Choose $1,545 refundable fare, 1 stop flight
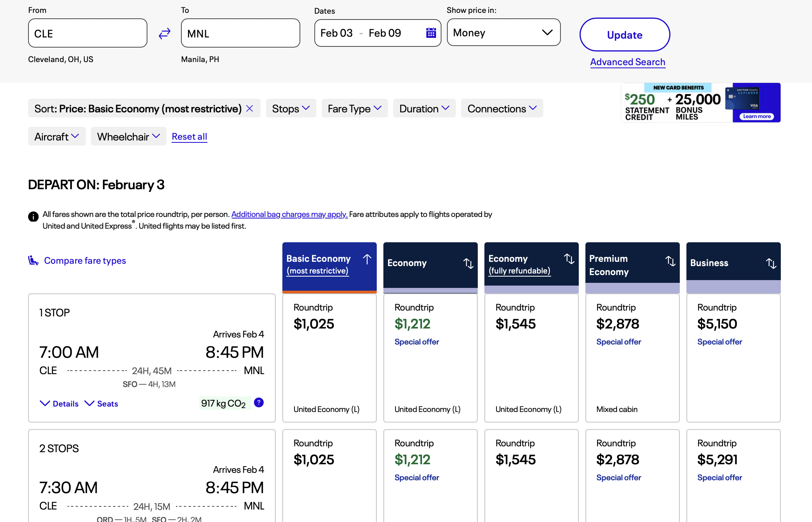Viewport: 812px width, 522px height. [531, 358]
